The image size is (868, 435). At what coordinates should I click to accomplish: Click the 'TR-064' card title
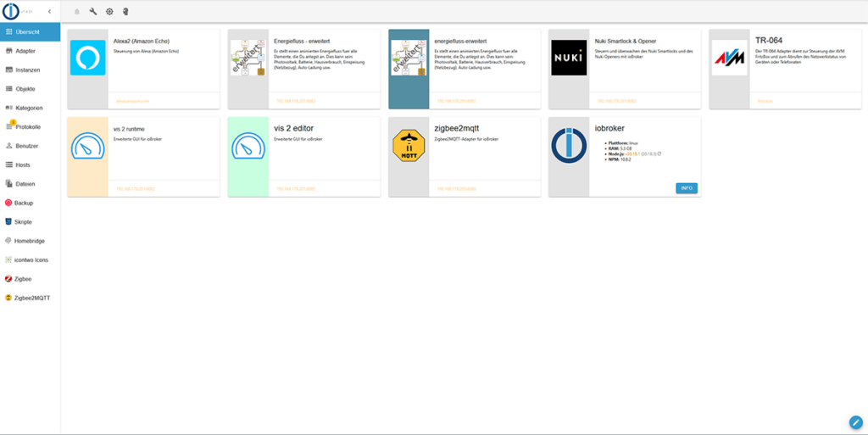click(x=769, y=41)
